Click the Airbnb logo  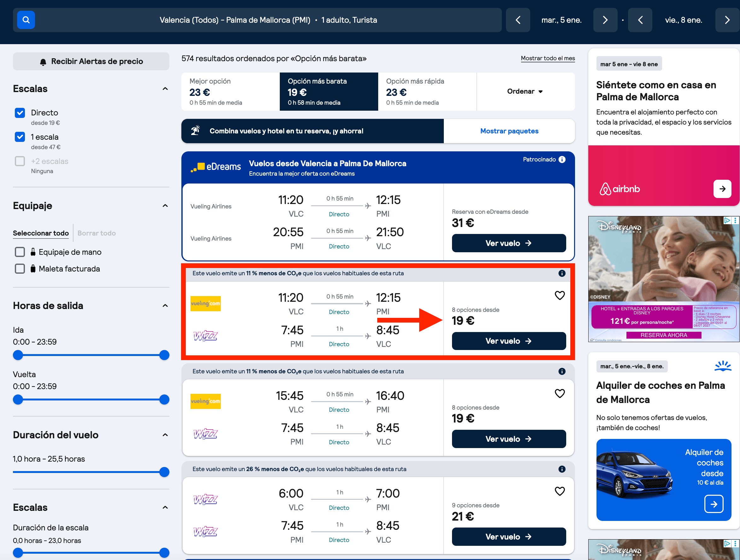(x=620, y=189)
